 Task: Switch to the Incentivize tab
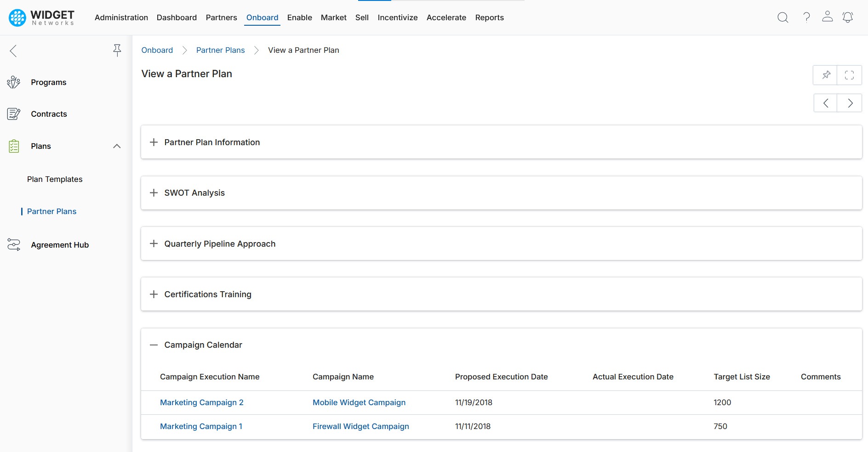coord(397,17)
